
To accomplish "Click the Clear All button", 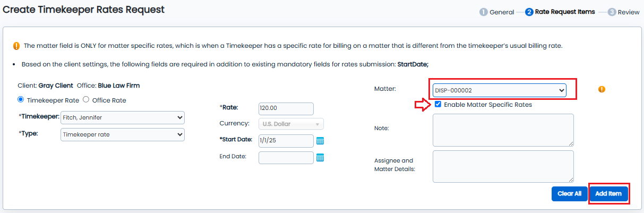I will pyautogui.click(x=569, y=194).
